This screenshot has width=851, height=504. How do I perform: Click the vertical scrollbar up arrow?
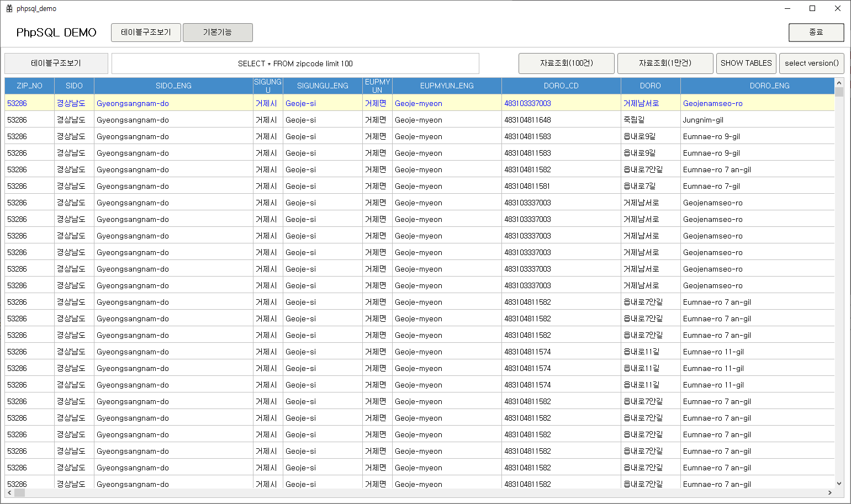839,83
